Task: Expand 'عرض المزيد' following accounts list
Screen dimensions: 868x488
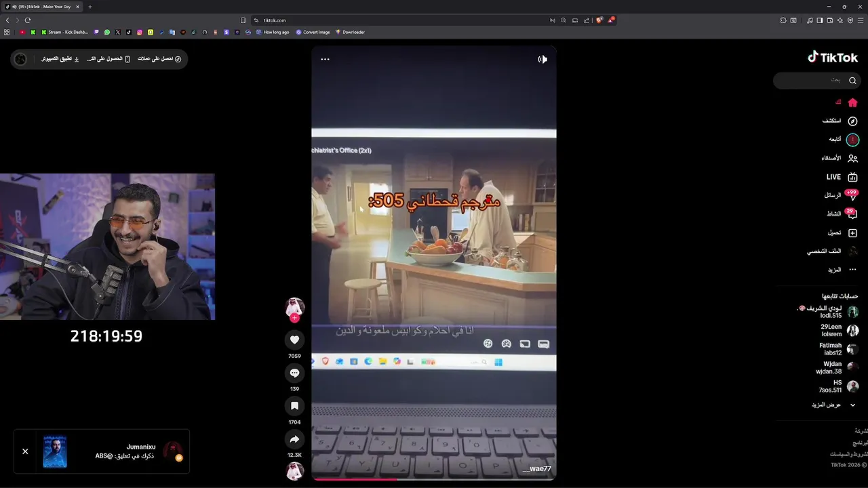Action: (x=834, y=405)
